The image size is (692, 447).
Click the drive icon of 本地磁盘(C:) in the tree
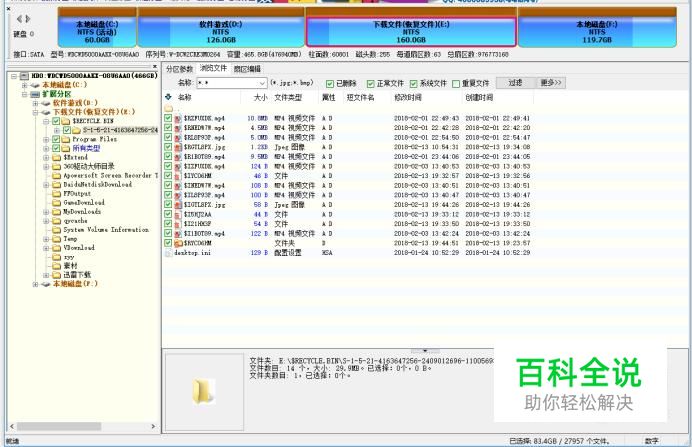click(x=35, y=85)
